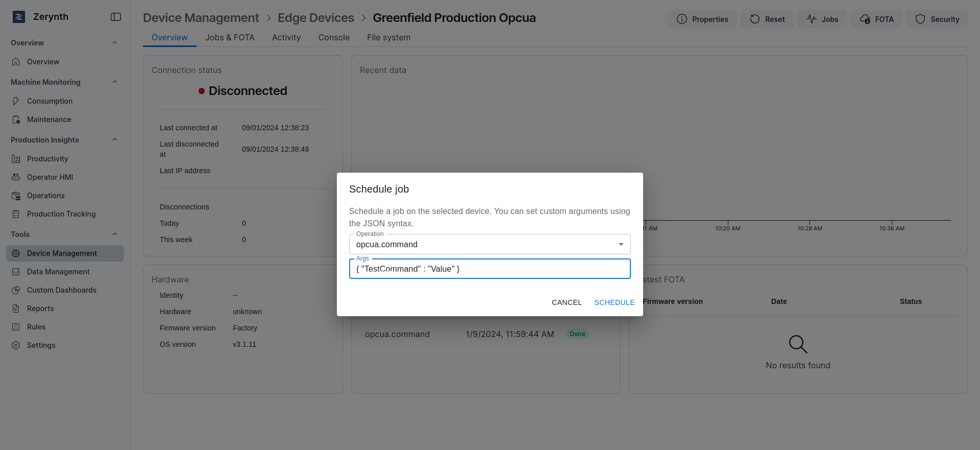The height and width of the screenshot is (450, 980).
Task: Click the FOTA cloud icon
Action: (x=865, y=19)
